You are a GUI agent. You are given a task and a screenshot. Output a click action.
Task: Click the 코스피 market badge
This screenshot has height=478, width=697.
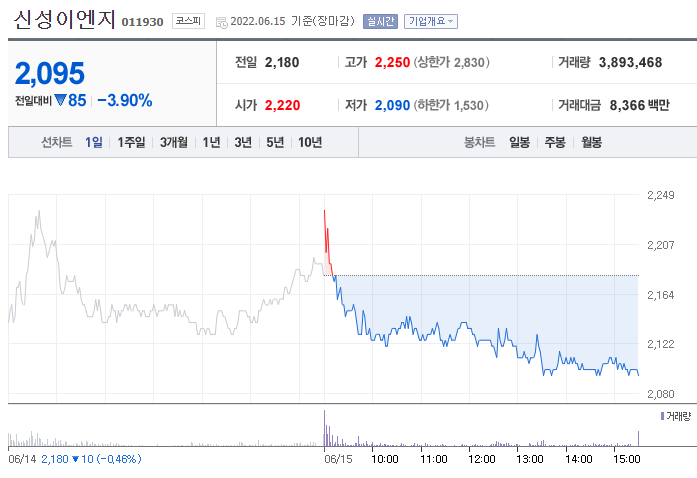click(x=188, y=21)
